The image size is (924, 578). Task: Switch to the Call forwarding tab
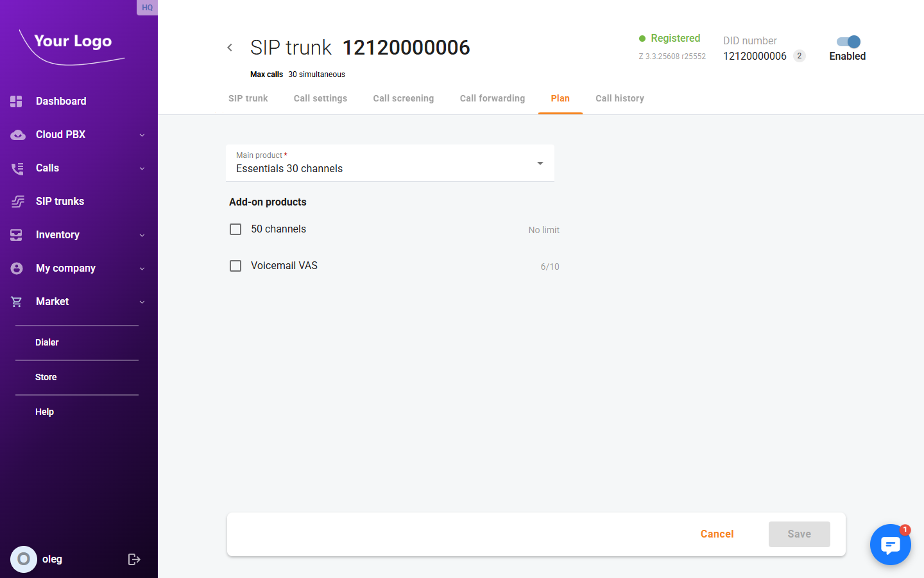(x=492, y=98)
